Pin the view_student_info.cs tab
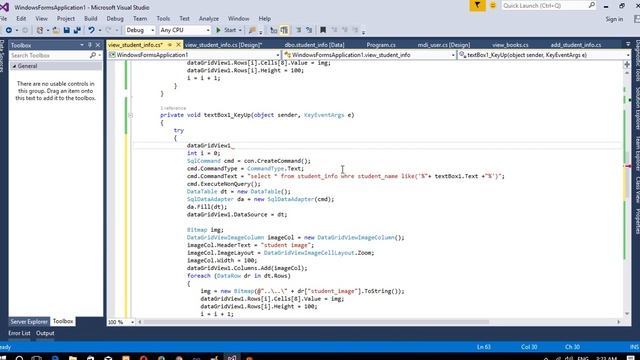640x360 pixels. pyautogui.click(x=170, y=44)
